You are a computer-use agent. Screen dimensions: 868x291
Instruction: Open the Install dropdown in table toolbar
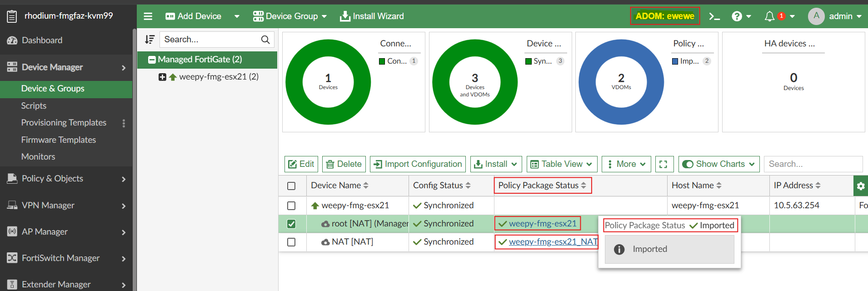point(496,164)
